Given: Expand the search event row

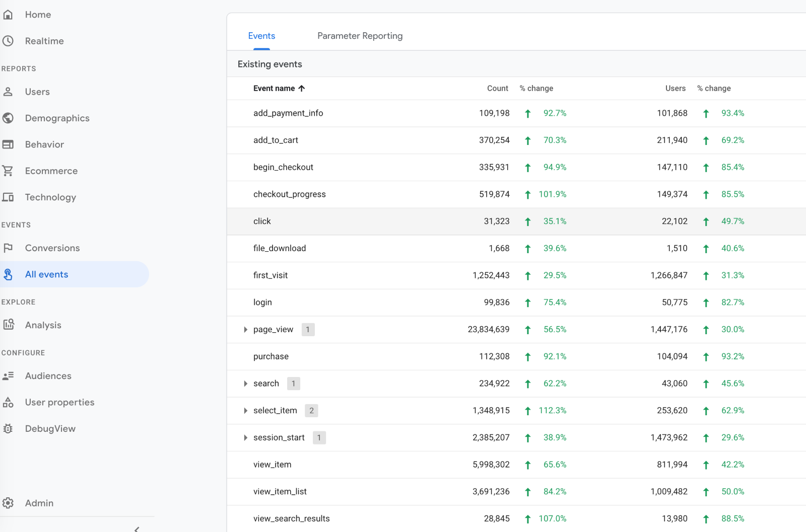Looking at the screenshot, I should point(245,383).
